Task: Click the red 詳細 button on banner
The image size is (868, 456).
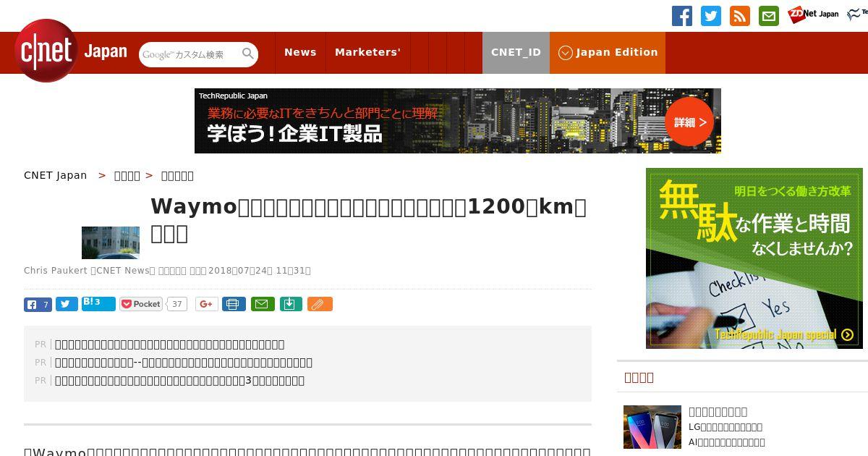Action: (689, 122)
